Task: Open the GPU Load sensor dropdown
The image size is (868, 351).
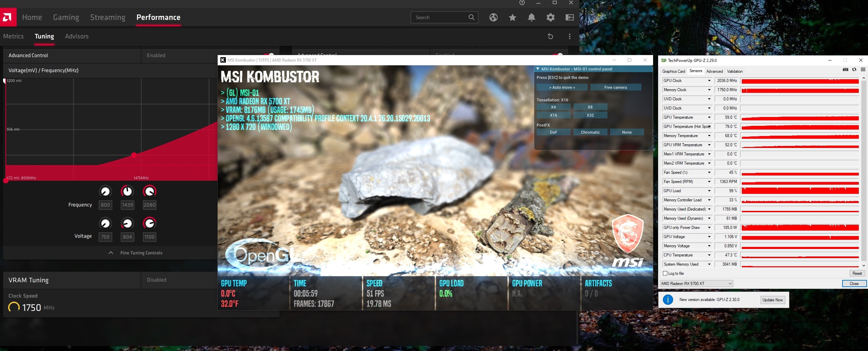Action: (x=709, y=191)
